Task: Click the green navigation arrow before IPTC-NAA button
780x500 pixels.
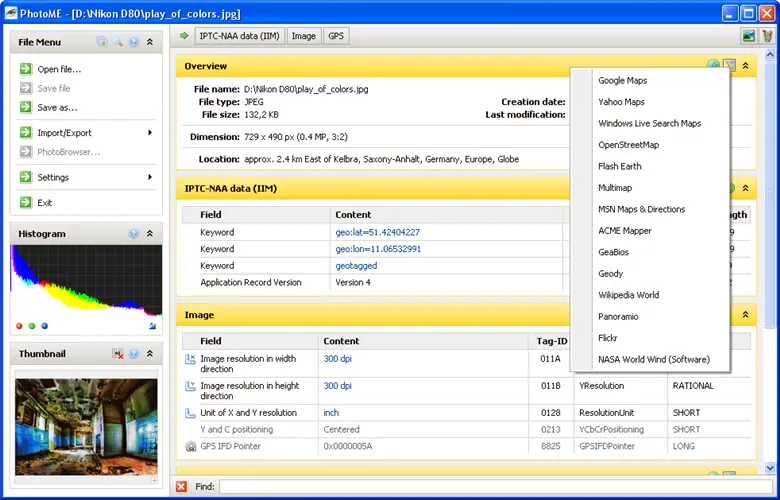Action: point(184,36)
